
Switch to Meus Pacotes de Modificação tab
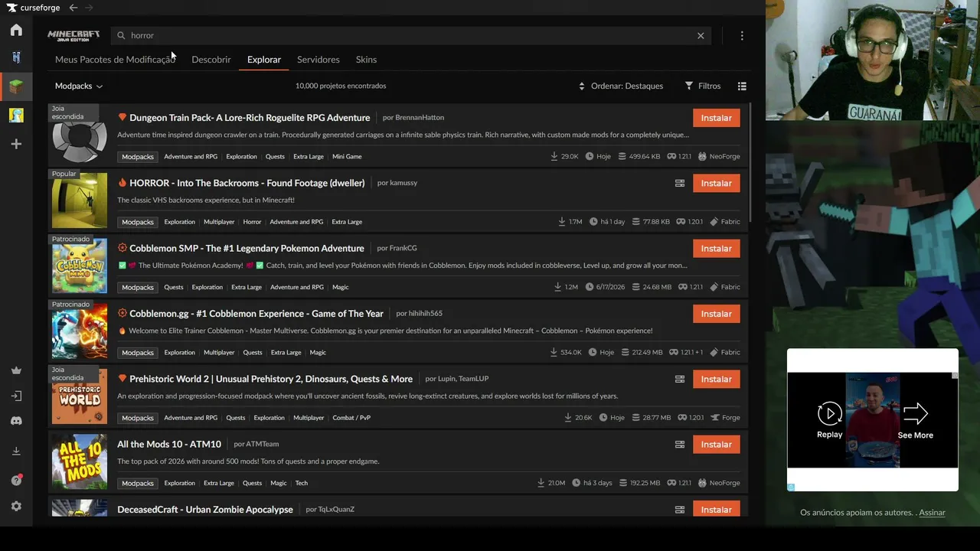point(115,60)
